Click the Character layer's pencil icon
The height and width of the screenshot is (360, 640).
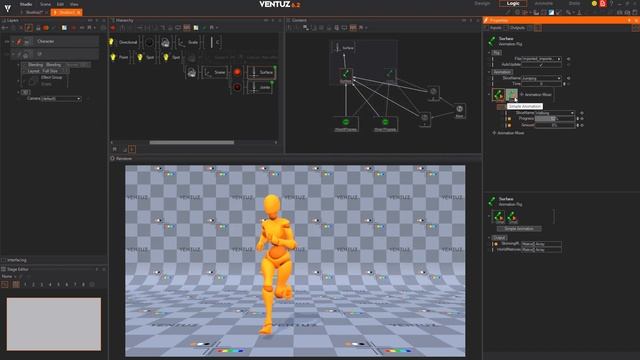(x=19, y=42)
